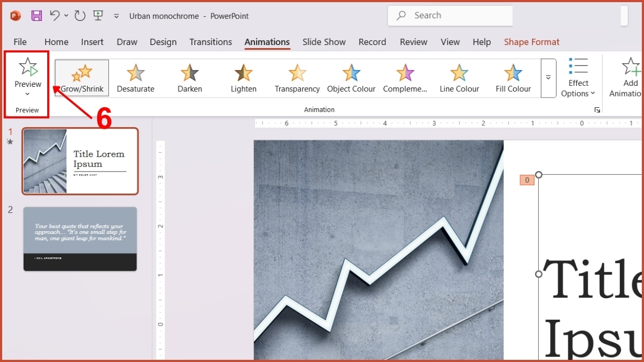Select the Darken emphasis animation

[x=189, y=78]
